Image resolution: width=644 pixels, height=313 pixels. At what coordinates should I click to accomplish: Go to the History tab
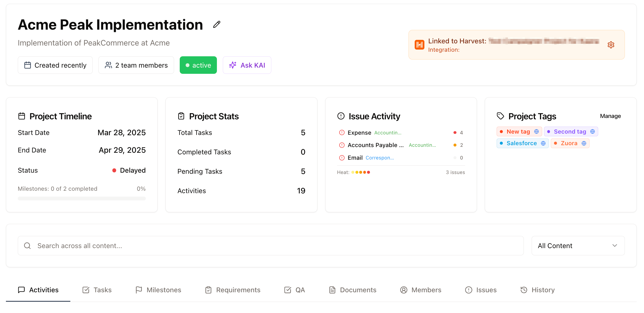pyautogui.click(x=538, y=290)
